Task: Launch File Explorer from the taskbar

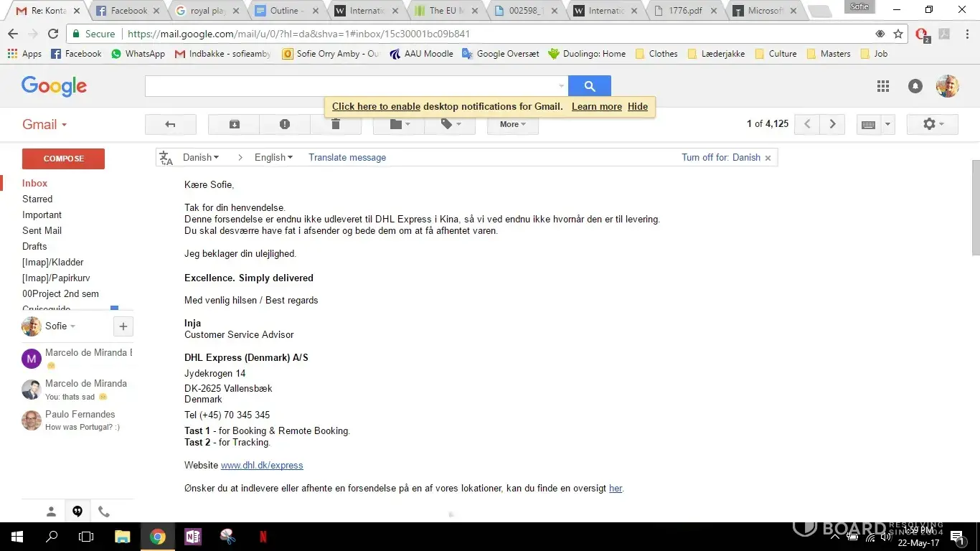Action: click(x=123, y=537)
